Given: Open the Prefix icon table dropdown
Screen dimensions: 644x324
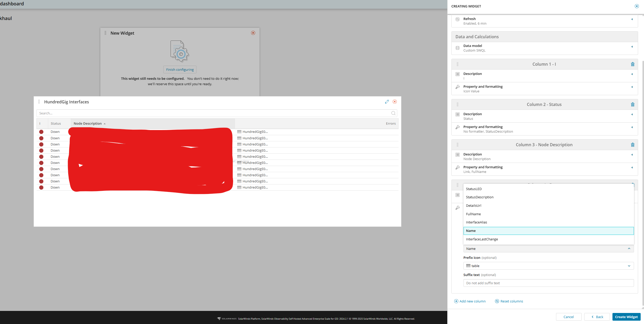Looking at the screenshot, I should (548, 266).
